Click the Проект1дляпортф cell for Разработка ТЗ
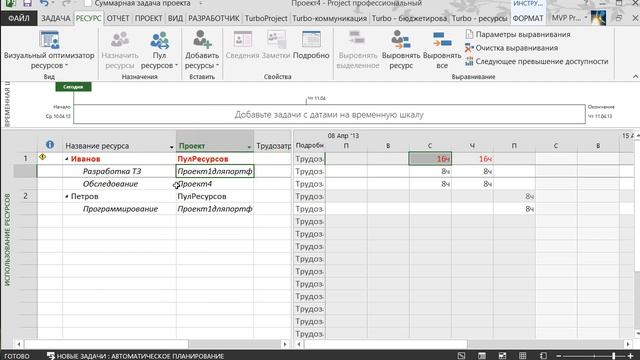The width and height of the screenshot is (640, 360). coord(215,171)
